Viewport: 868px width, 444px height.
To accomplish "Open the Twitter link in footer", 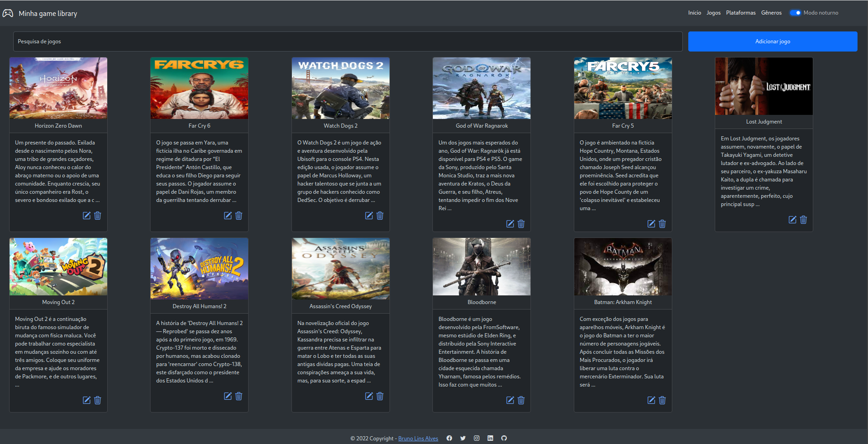I will tap(463, 438).
